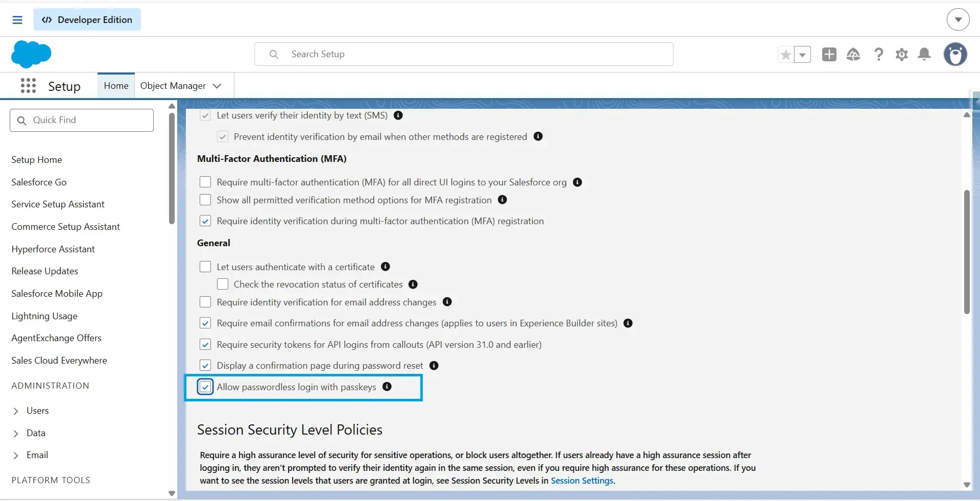Open Salesforce Mobile App page

(57, 294)
